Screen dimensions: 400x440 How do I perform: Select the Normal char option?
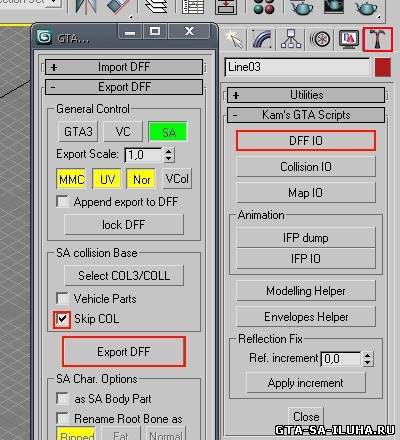pyautogui.click(x=166, y=433)
